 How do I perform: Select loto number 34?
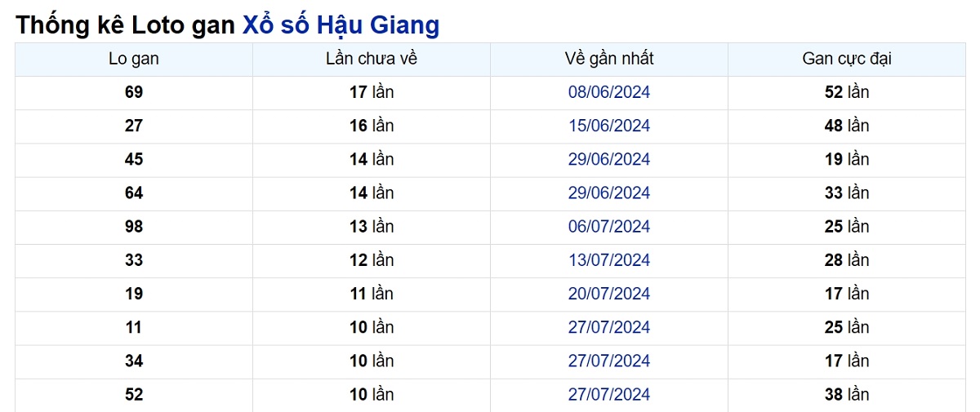(x=134, y=361)
